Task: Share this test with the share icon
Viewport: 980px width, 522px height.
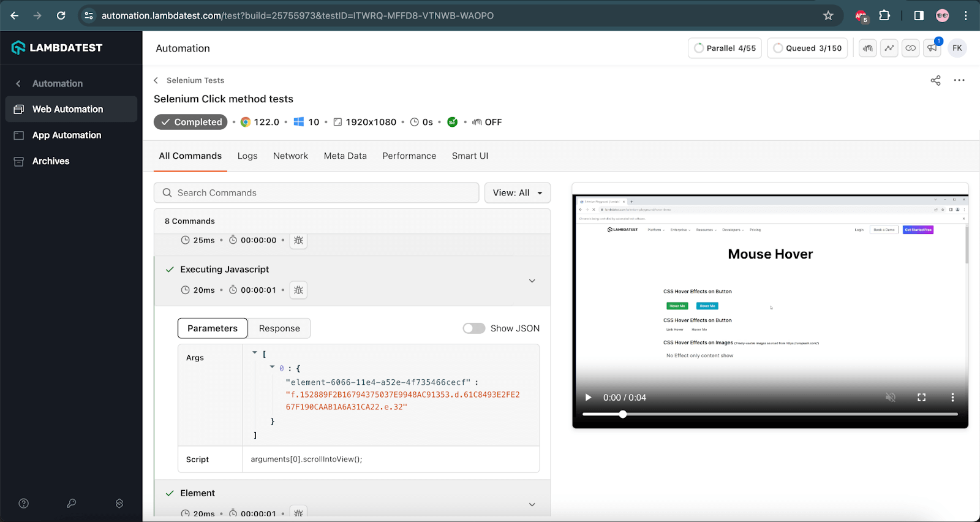Action: click(x=935, y=80)
